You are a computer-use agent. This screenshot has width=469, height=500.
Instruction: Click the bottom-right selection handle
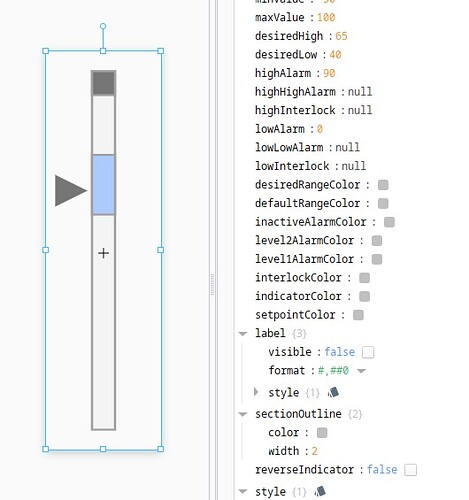(161, 449)
